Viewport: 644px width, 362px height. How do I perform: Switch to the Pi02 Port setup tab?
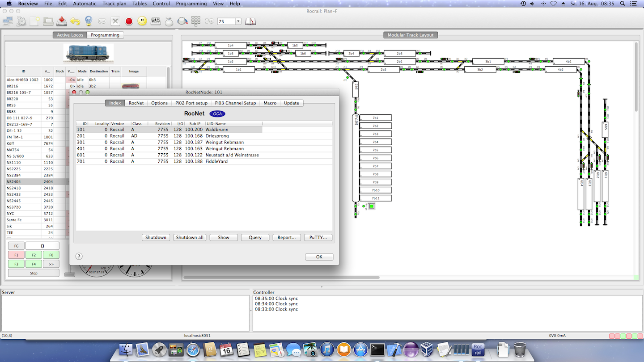191,103
